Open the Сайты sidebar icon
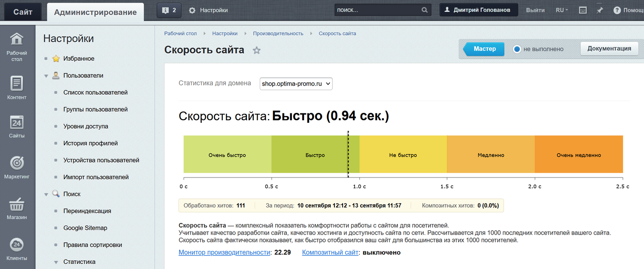The image size is (644, 269). 17,122
